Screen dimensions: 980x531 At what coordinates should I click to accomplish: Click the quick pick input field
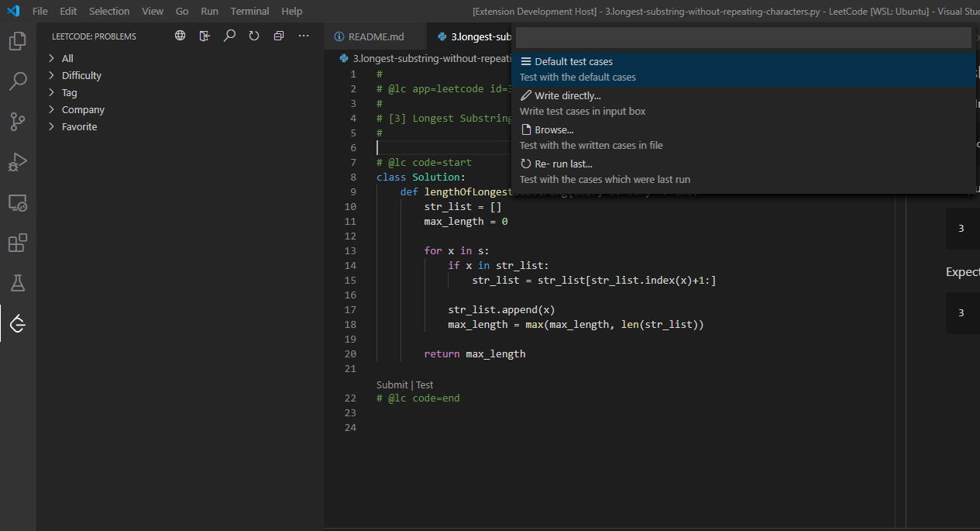(x=743, y=37)
